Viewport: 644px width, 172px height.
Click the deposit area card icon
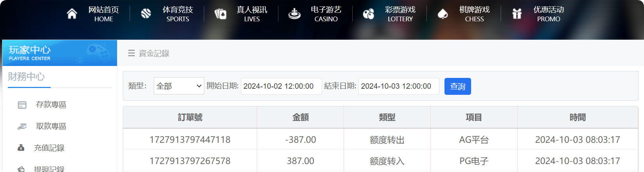coord(22,105)
